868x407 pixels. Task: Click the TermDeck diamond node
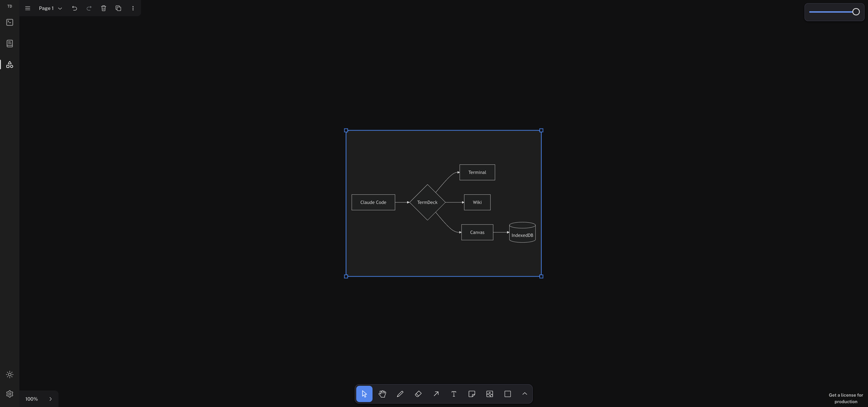[427, 202]
